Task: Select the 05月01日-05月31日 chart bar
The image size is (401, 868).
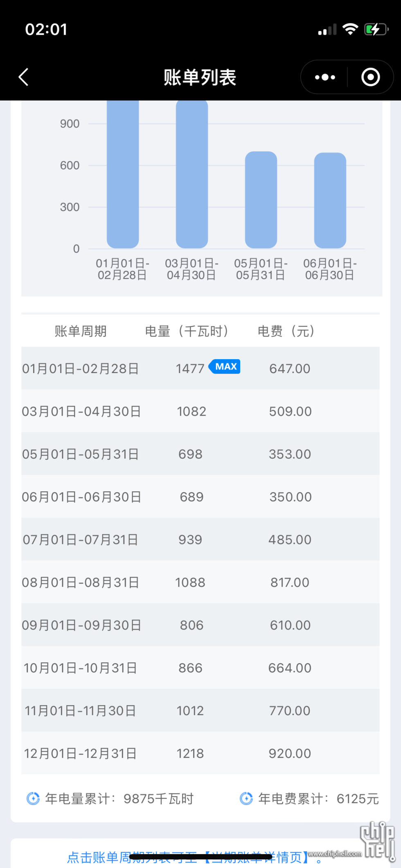Action: [x=261, y=200]
